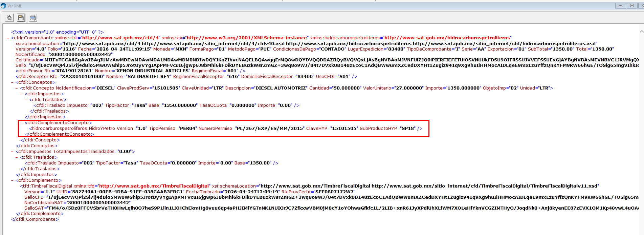This screenshot has width=644, height=235.
Task: Click the copy XML toolbar icon
Action: [9, 18]
